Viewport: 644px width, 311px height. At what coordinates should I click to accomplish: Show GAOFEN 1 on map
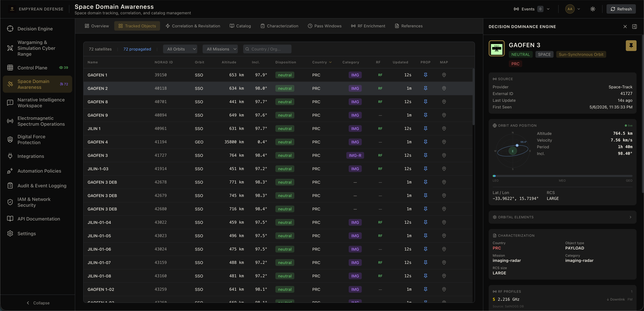(444, 75)
